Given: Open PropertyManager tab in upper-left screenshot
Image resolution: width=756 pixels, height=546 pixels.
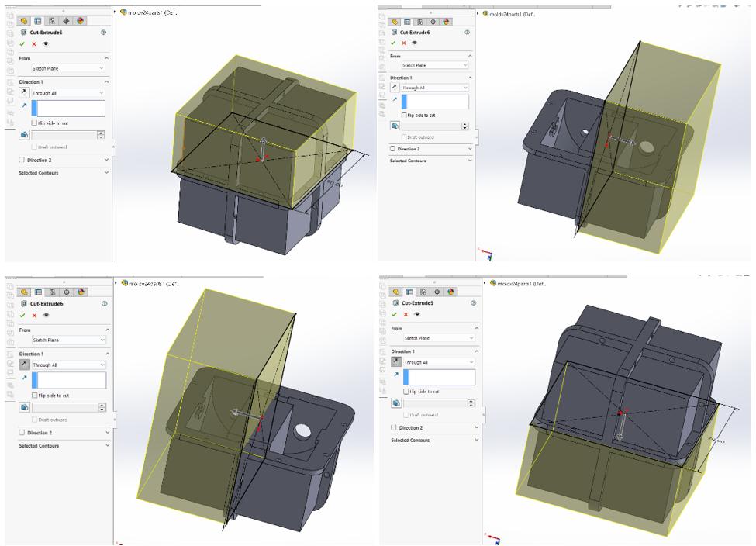Looking at the screenshot, I should tap(38, 21).
